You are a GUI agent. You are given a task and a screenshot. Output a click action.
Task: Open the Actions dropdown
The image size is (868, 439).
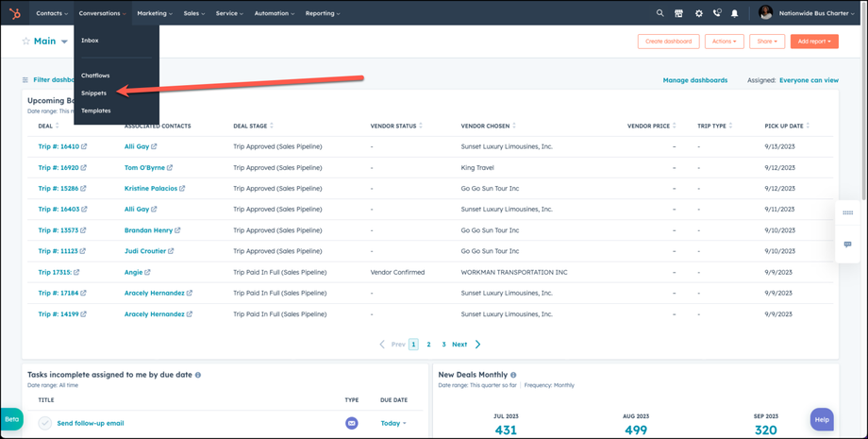[x=724, y=42]
